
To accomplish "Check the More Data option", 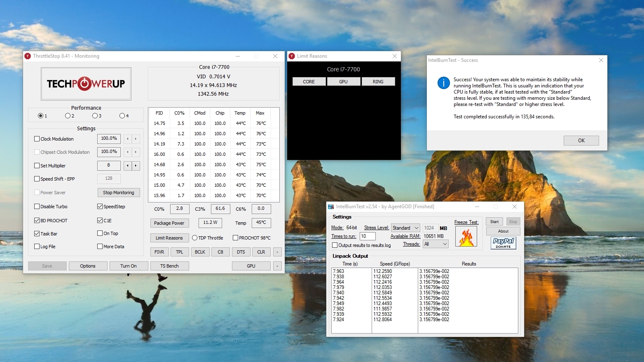I will 100,247.
